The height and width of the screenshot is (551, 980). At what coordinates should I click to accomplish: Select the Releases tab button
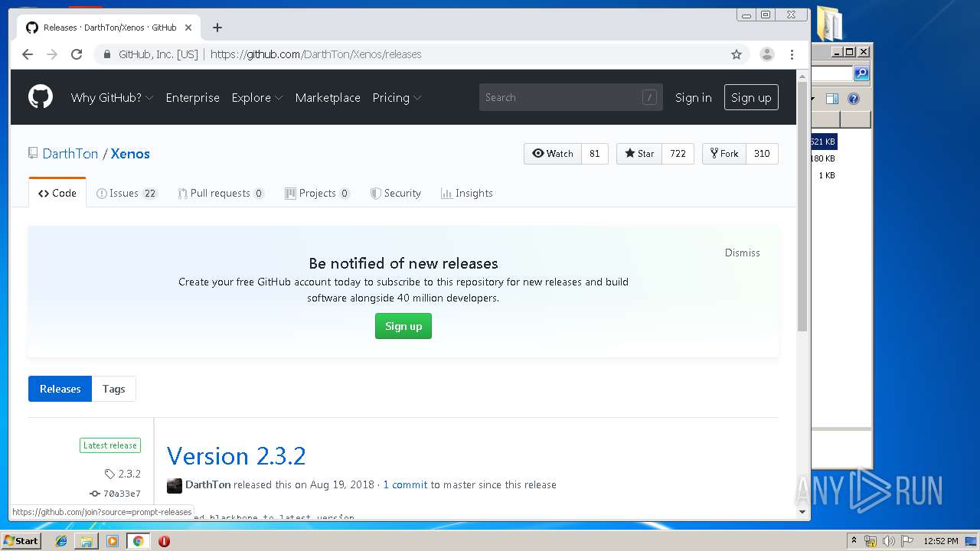pyautogui.click(x=60, y=389)
